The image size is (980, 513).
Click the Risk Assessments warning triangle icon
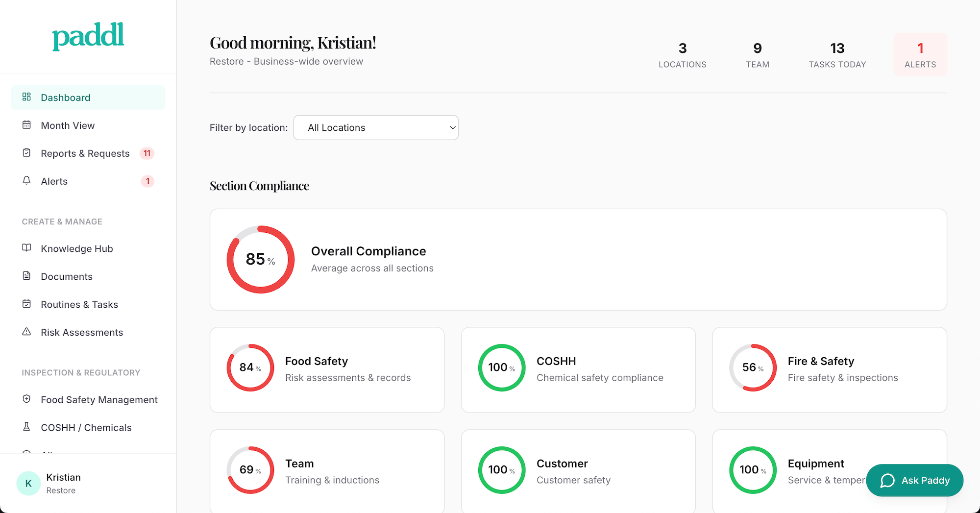(x=26, y=332)
